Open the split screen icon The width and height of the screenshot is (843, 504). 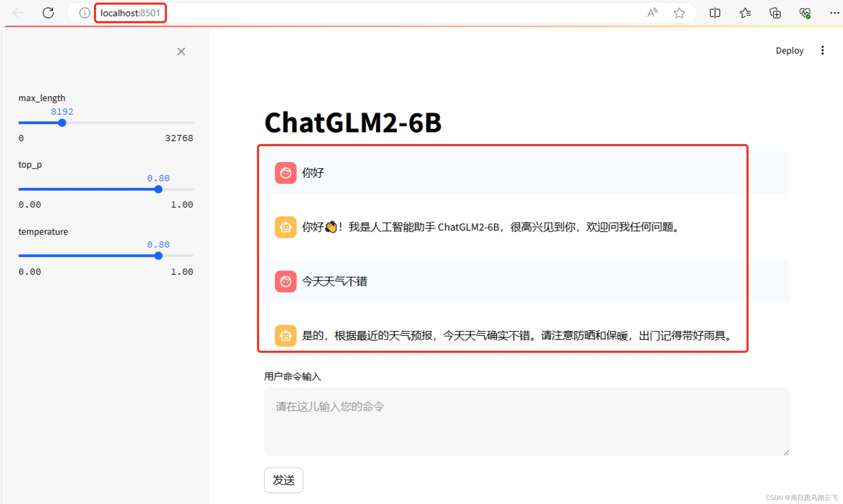tap(715, 13)
